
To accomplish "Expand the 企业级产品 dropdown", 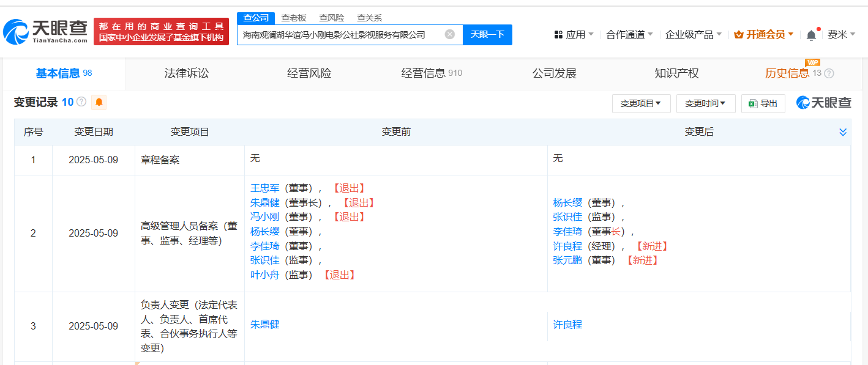I will (694, 35).
